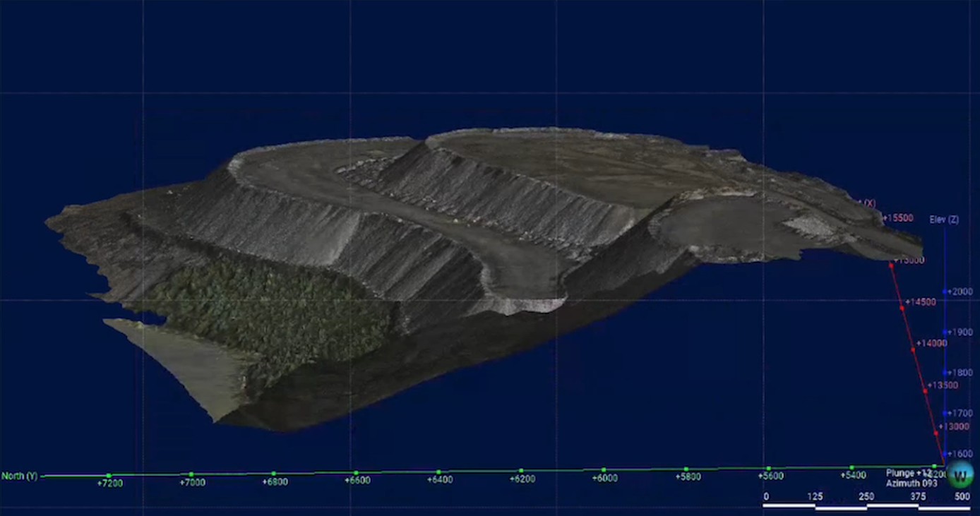
Task: Click the +5400 tick on the North axis
Action: coord(853,476)
